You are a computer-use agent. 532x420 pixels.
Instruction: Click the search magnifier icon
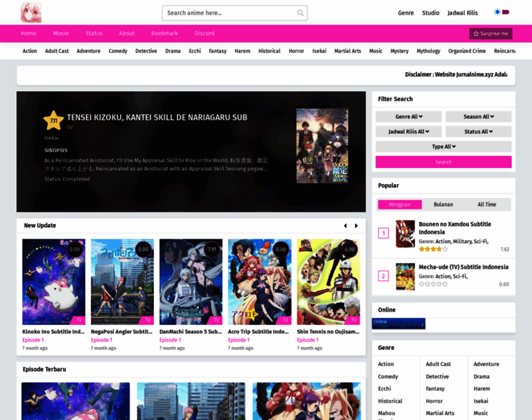click(x=300, y=13)
